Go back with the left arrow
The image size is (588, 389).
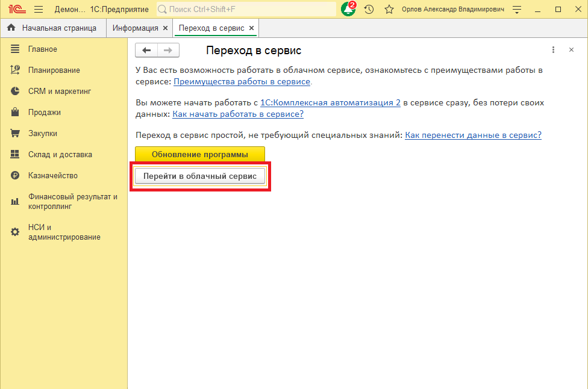point(146,50)
